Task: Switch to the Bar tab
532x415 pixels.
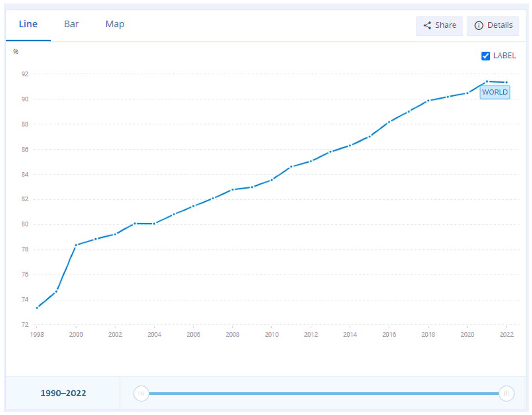Action: [71, 24]
